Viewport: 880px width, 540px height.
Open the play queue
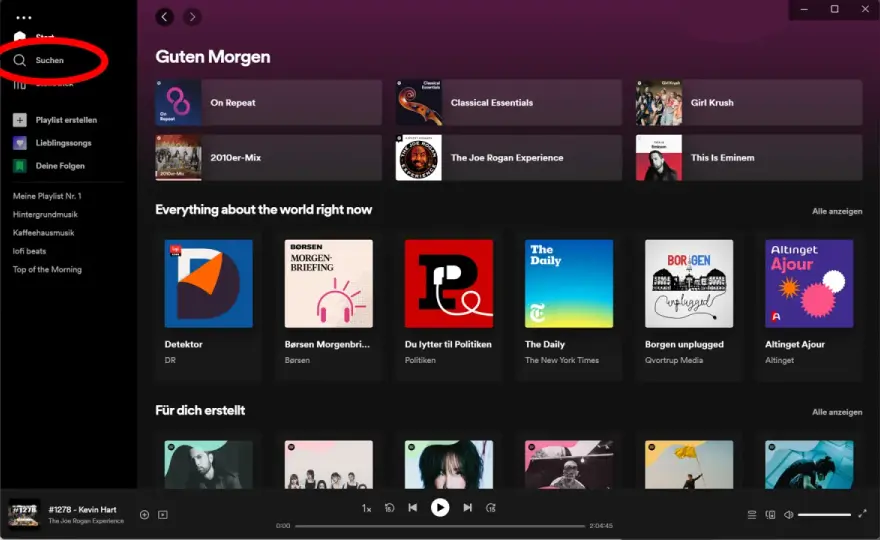click(x=752, y=515)
